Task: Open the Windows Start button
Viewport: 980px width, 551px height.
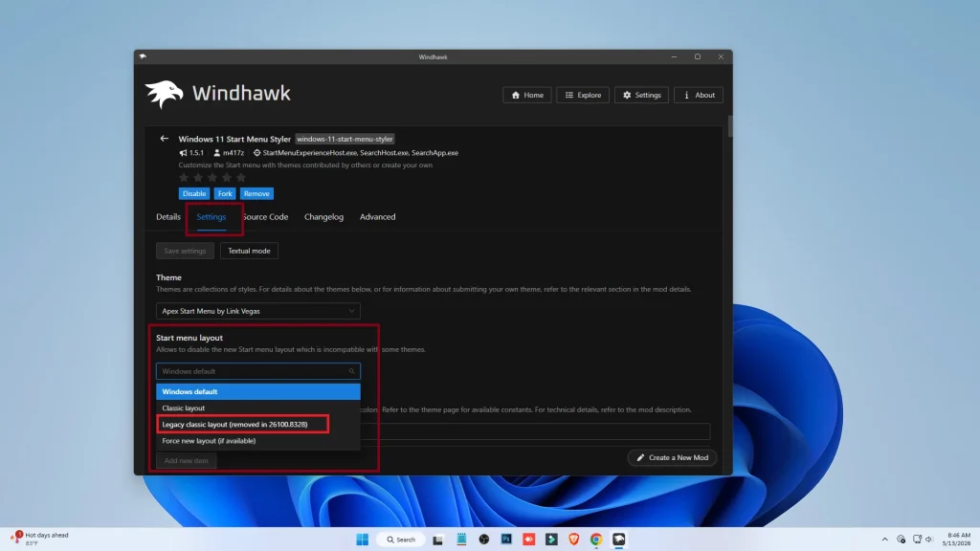Action: (363, 540)
